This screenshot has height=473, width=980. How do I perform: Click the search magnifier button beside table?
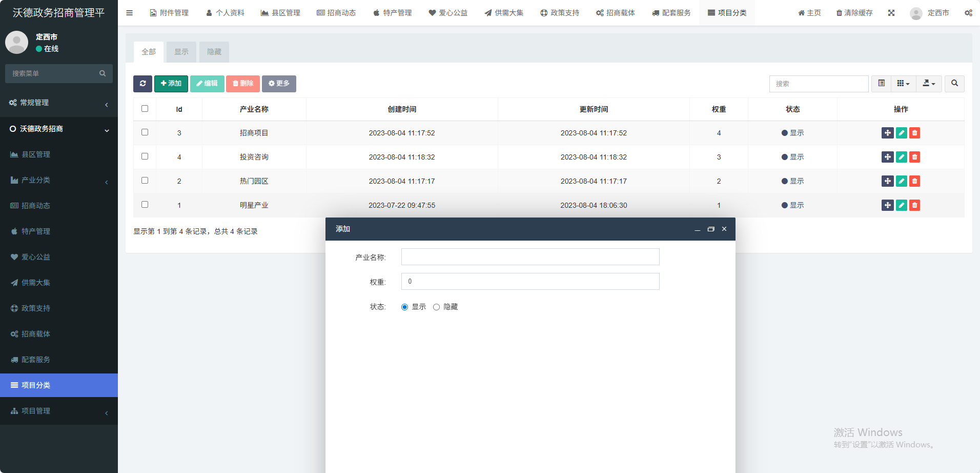point(954,84)
